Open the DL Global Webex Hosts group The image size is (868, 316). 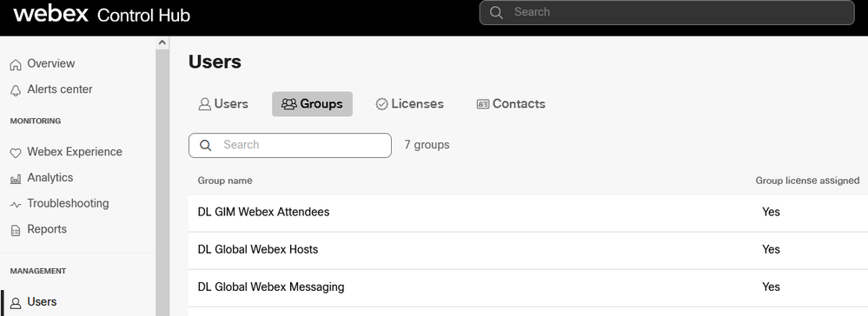[258, 250]
